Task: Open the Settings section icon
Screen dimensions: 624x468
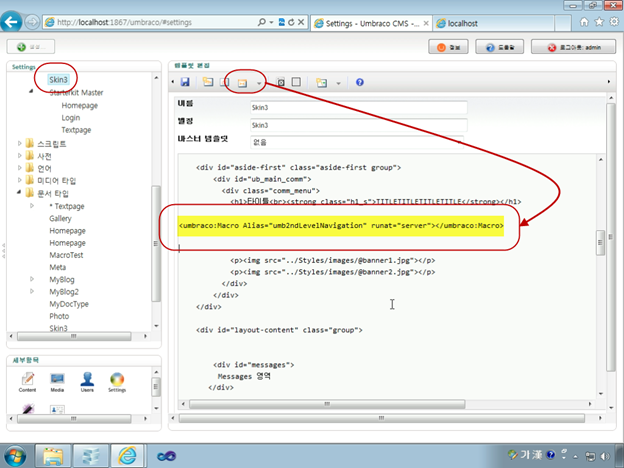Action: 117,382
